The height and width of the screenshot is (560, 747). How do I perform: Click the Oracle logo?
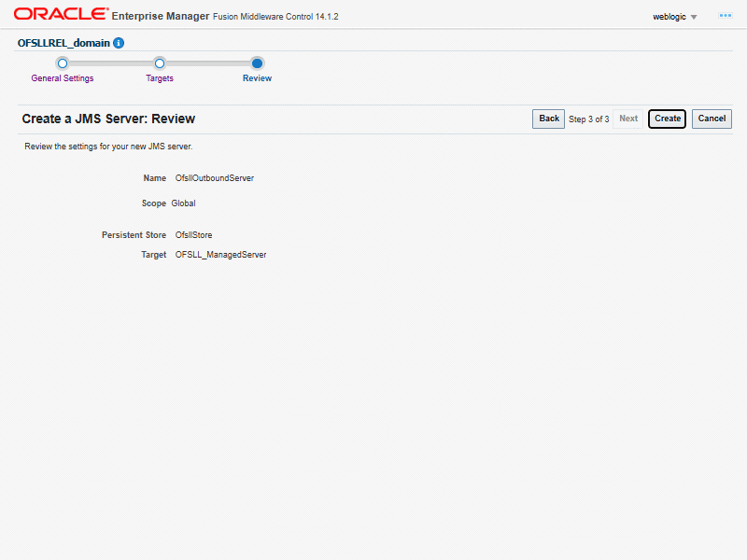click(61, 14)
